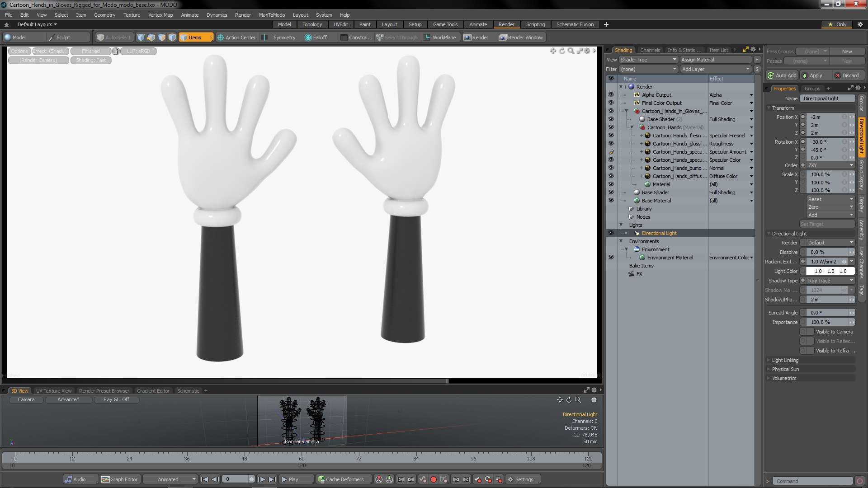
Task: Open the View Shader Tree dropdown
Action: (648, 60)
